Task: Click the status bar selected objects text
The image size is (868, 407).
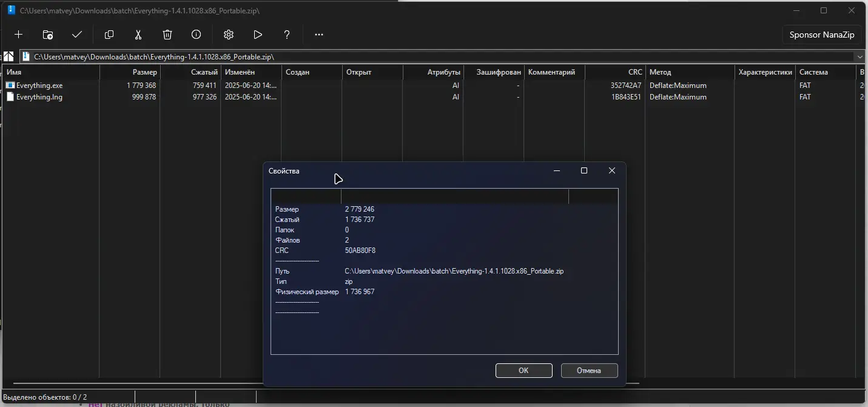Action: tap(45, 397)
